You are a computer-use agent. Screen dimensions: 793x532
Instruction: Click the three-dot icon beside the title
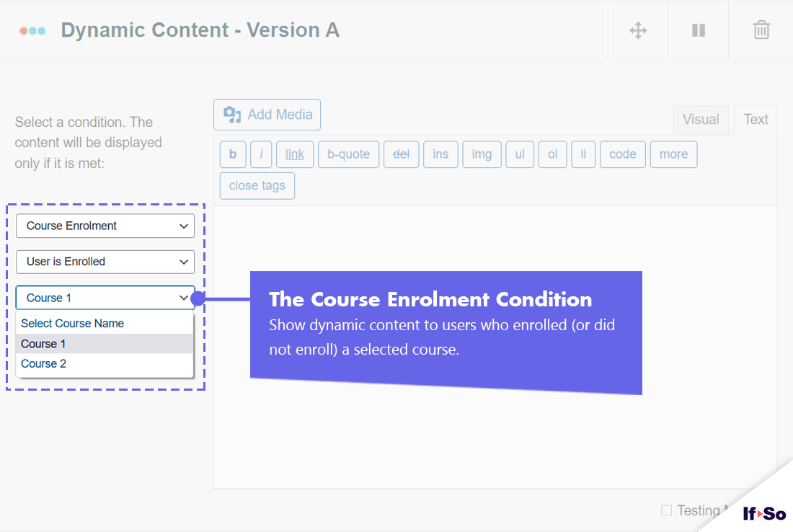click(32, 30)
